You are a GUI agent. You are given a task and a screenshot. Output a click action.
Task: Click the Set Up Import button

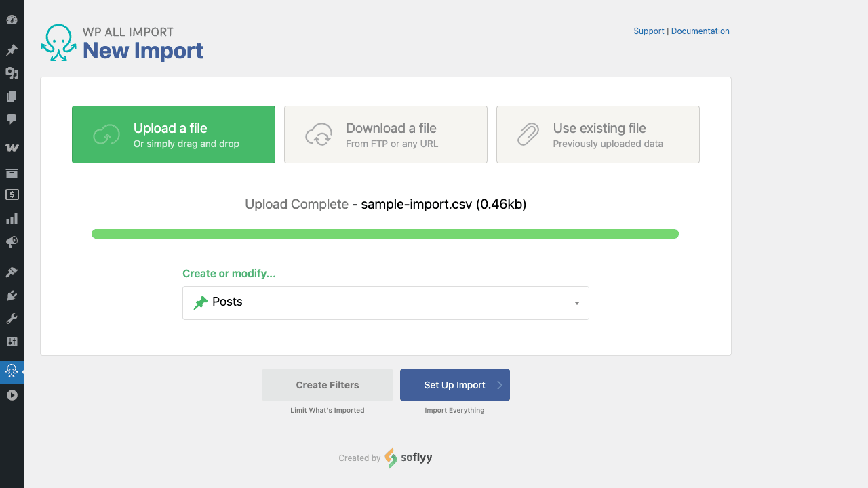pos(455,385)
